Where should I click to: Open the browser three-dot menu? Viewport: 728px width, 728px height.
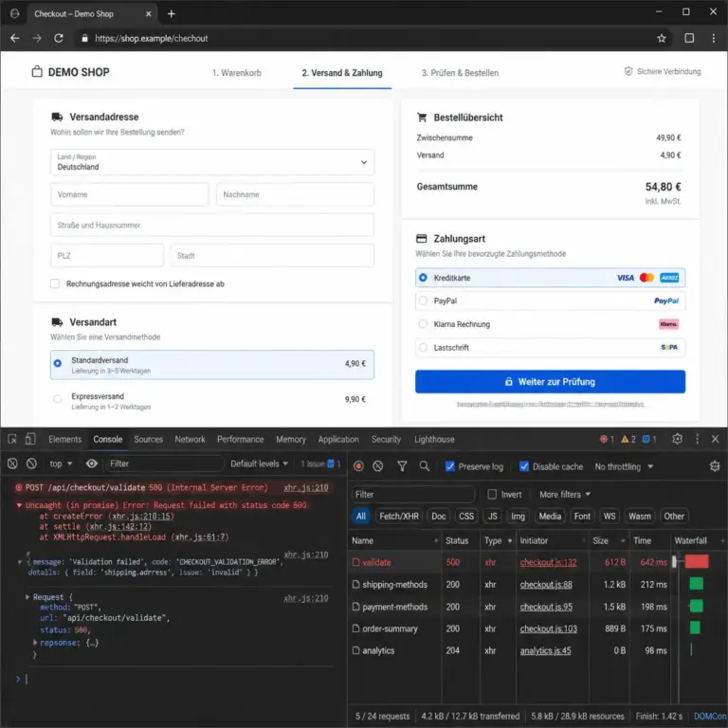714,38
